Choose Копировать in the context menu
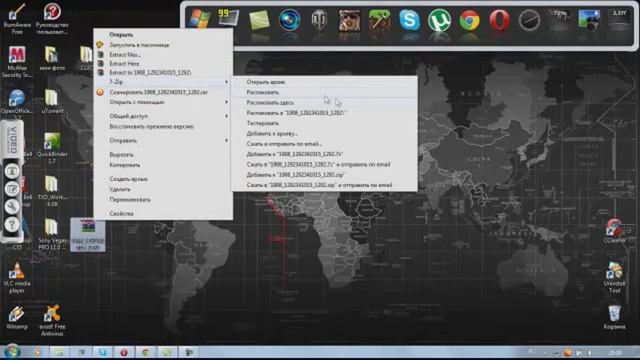Image resolution: width=640 pixels, height=360 pixels. click(x=163, y=165)
